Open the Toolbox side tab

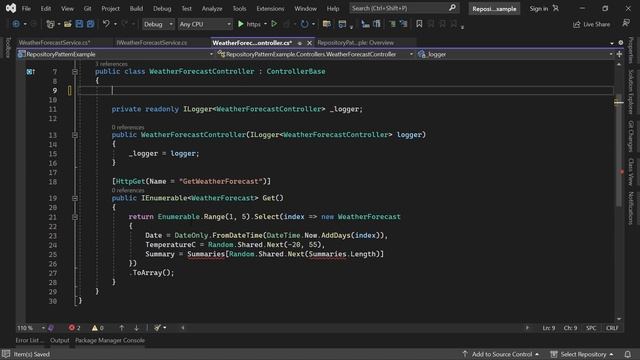7,47
